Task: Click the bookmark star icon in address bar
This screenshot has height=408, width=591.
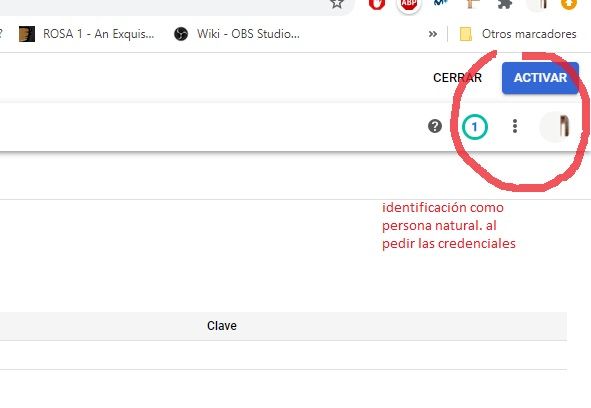Action: pyautogui.click(x=337, y=4)
